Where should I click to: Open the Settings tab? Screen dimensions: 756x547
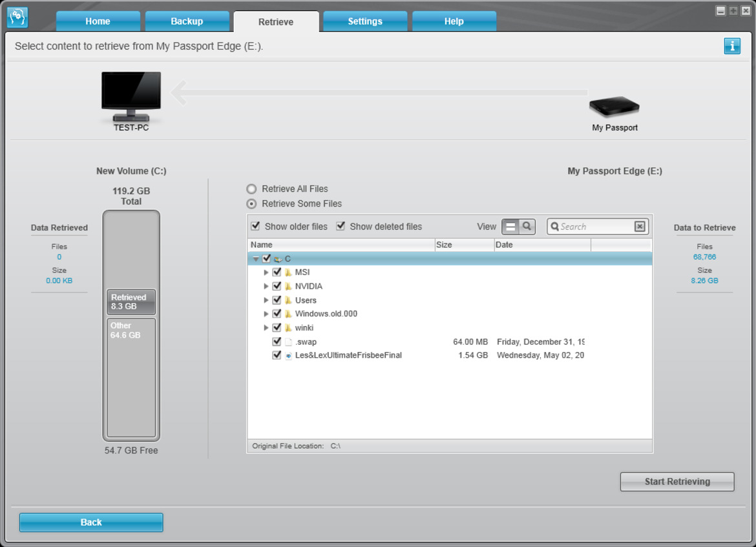(365, 21)
